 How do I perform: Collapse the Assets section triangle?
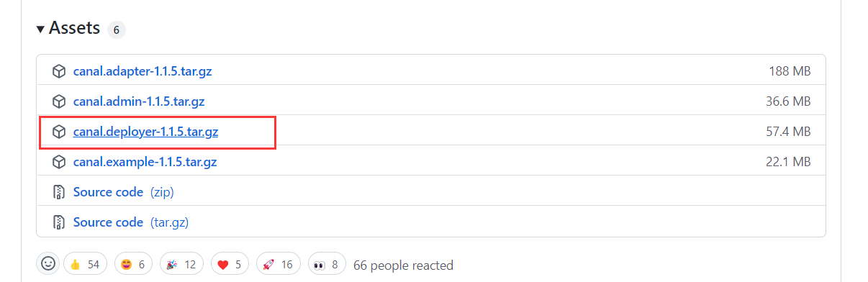point(40,29)
